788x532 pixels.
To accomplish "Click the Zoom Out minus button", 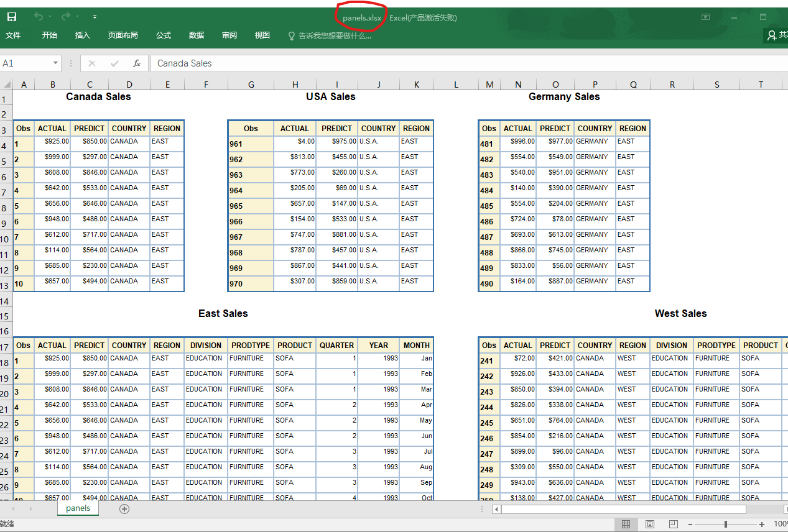I will point(690,525).
